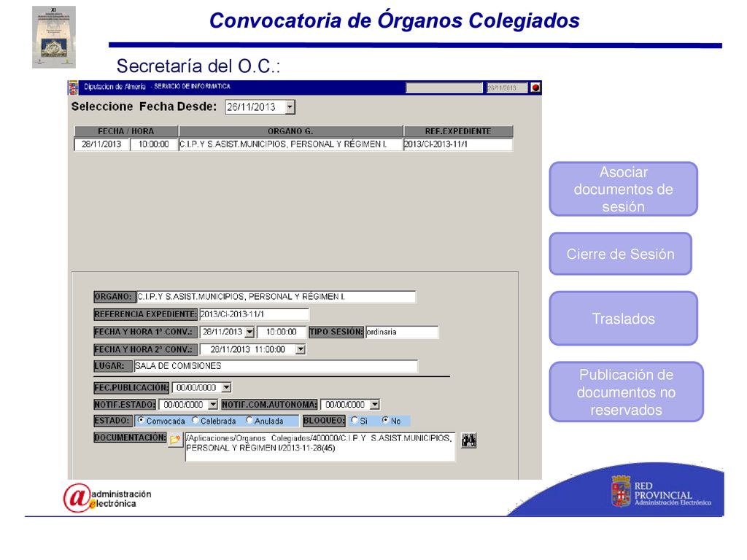Click the SERVICIO DE INFORMATICA title text
The height and width of the screenshot is (560, 747).
[192, 87]
